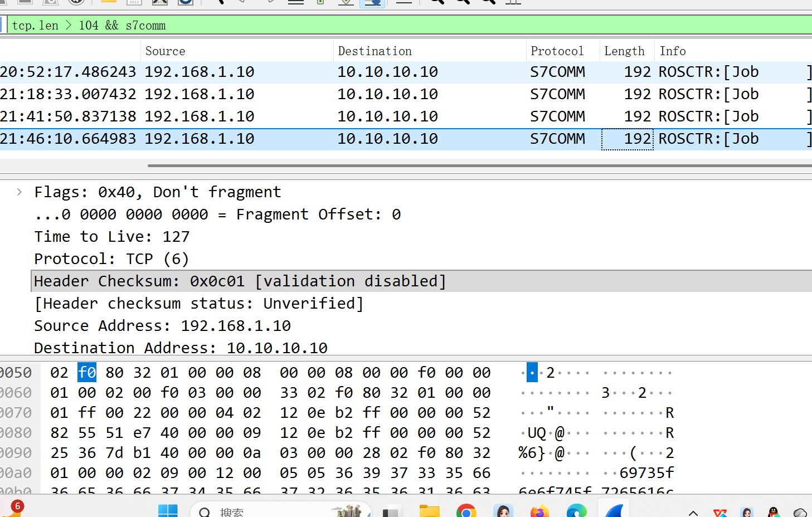812x517 pixels.
Task: Click the first byte 02 in hex row 0050
Action: (x=59, y=372)
